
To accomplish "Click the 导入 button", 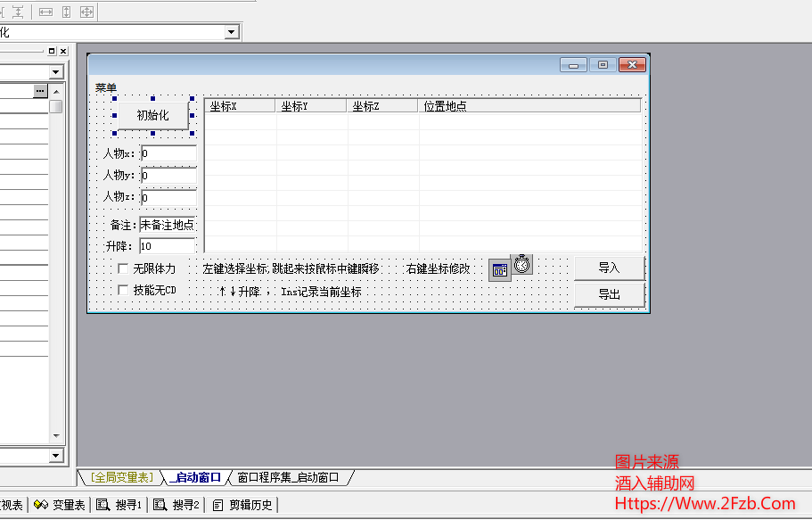I will click(609, 268).
